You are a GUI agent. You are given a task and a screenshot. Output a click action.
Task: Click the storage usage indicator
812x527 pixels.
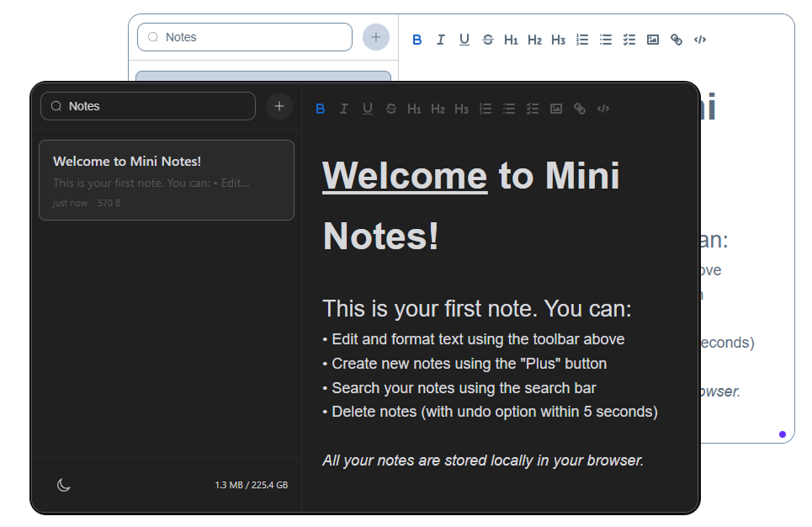(x=250, y=484)
